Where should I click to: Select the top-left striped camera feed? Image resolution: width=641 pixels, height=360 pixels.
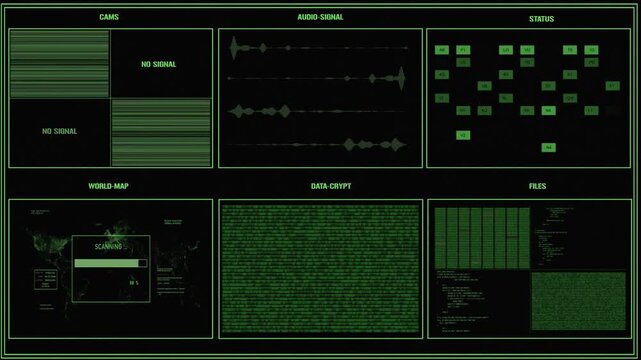click(60, 64)
